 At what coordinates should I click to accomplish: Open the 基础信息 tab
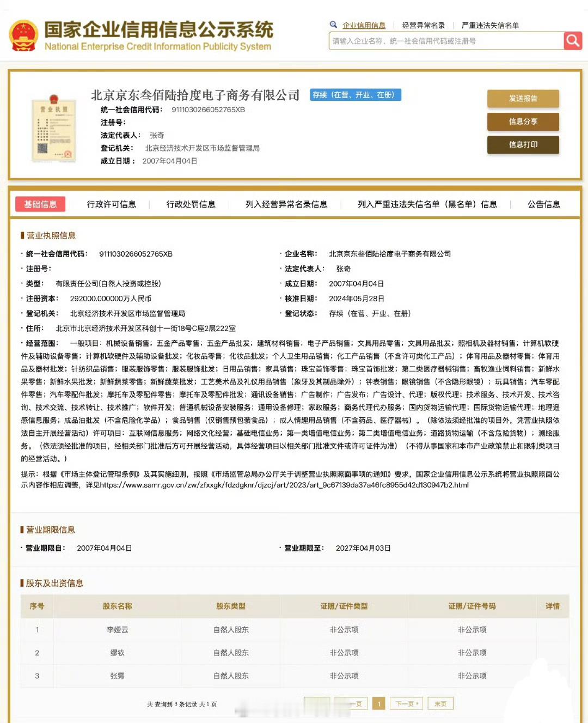coord(40,204)
